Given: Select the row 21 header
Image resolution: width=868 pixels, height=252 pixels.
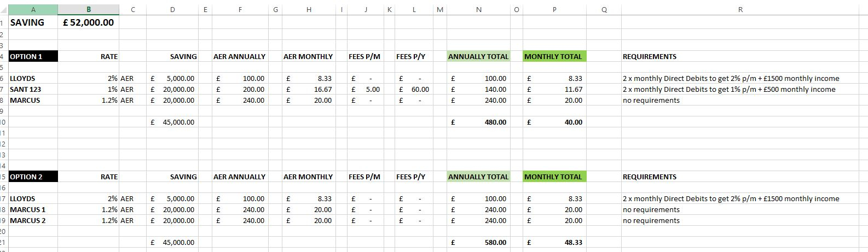Looking at the screenshot, I should [x=3, y=242].
